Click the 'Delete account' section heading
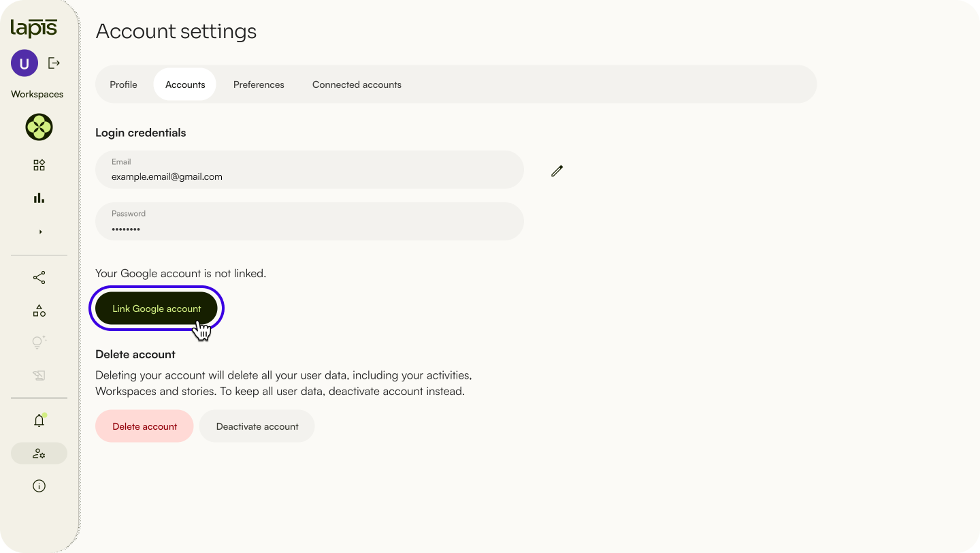This screenshot has height=553, width=980. [x=135, y=354]
